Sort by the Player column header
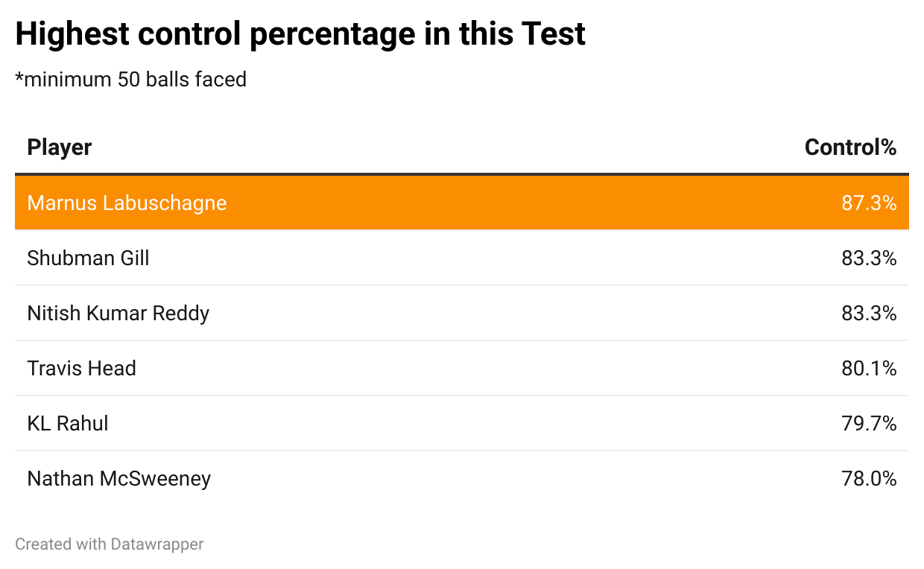Screen dimensions: 924x569 click(x=60, y=147)
